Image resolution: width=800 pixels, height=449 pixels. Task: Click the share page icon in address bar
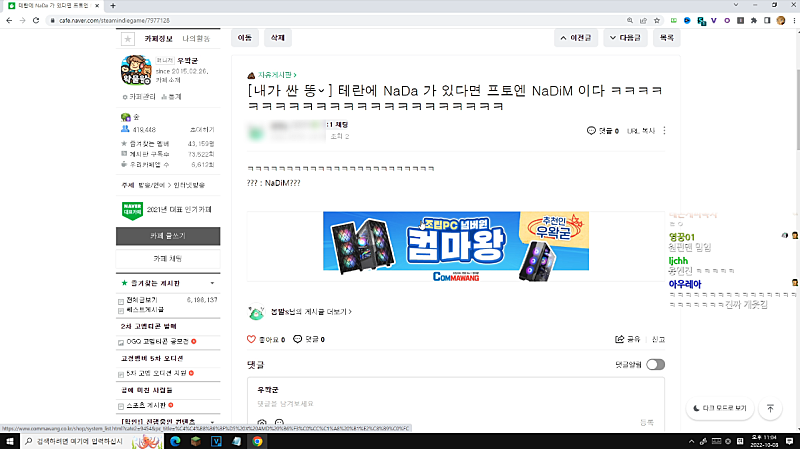[x=643, y=20]
